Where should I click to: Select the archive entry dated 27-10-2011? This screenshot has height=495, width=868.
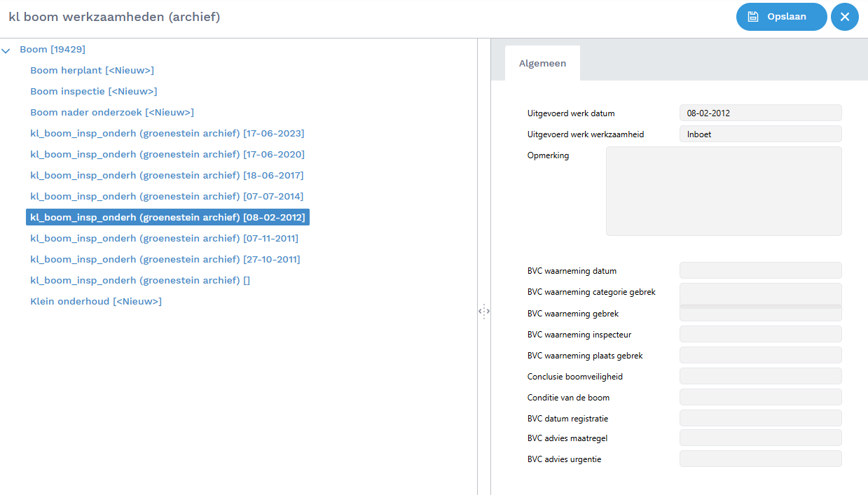tap(165, 260)
